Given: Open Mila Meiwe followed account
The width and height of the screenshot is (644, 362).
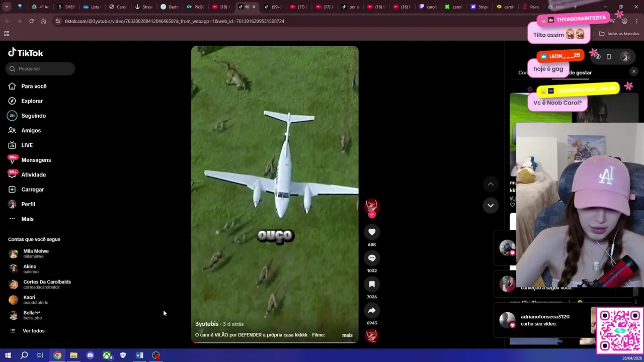Looking at the screenshot, I should tap(36, 253).
